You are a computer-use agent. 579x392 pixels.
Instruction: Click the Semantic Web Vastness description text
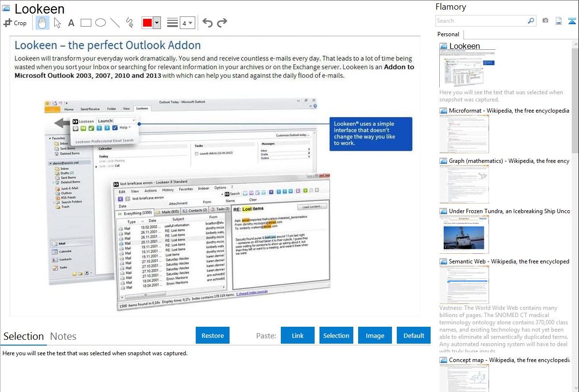click(x=504, y=329)
